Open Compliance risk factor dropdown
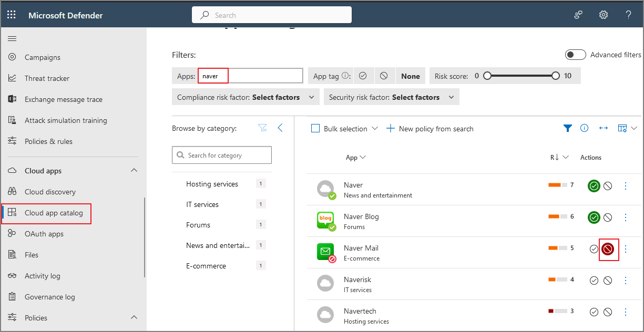 (246, 97)
